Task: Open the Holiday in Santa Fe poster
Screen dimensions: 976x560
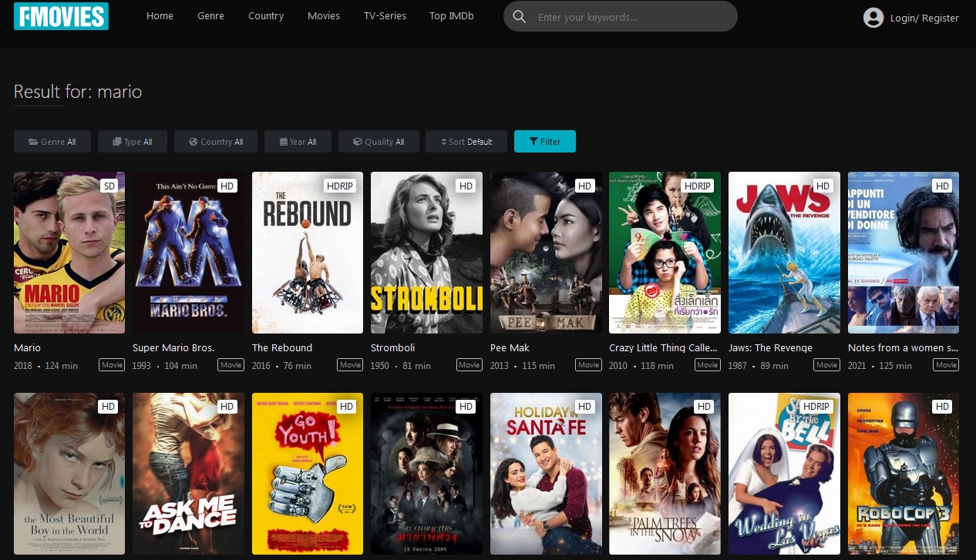Action: tap(546, 474)
